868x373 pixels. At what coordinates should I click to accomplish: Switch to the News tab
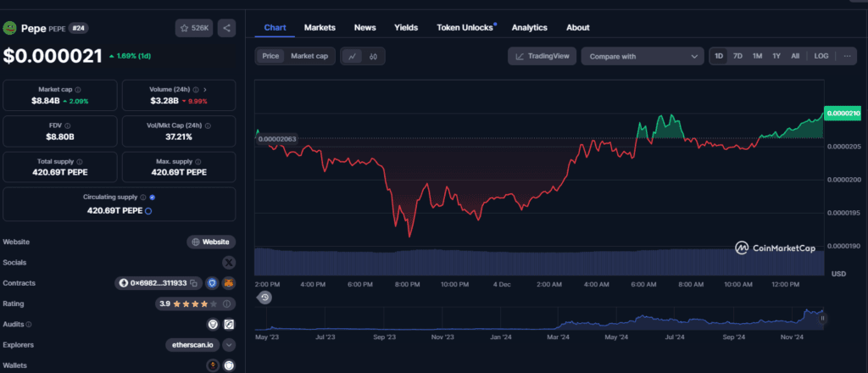click(x=364, y=28)
